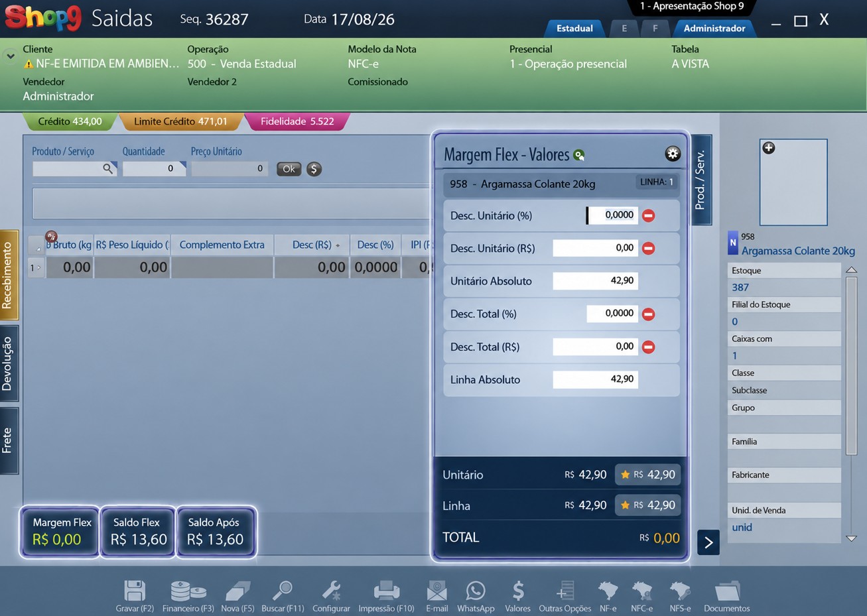This screenshot has width=867, height=616.
Task: Open Financeiro (F3) coins icon
Action: pyautogui.click(x=188, y=590)
